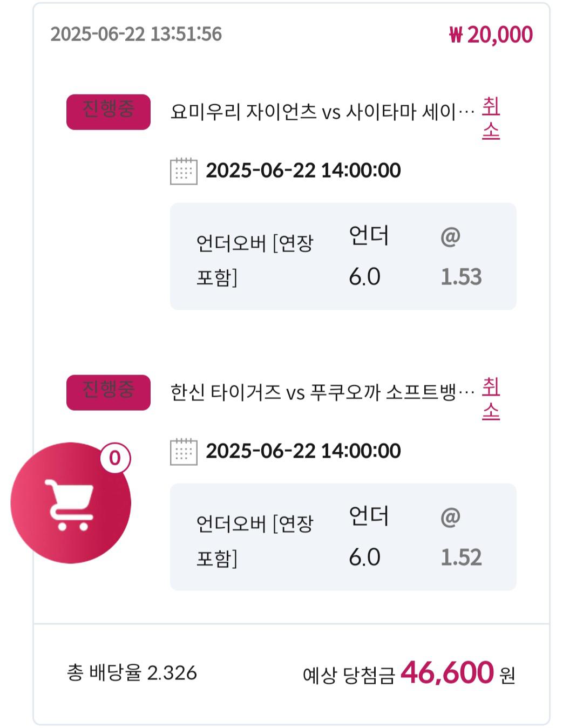Click the cart item count badge
583x728 pixels.
click(x=115, y=459)
